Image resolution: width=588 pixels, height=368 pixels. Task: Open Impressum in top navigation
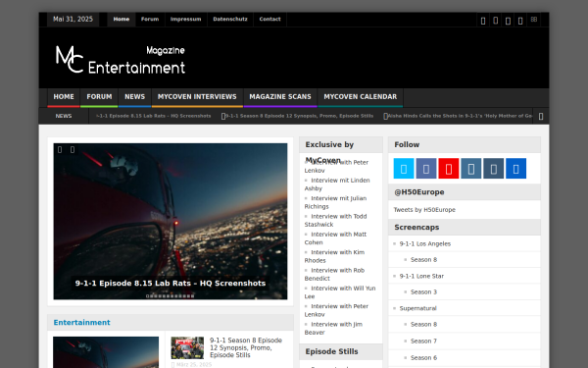[x=185, y=20]
